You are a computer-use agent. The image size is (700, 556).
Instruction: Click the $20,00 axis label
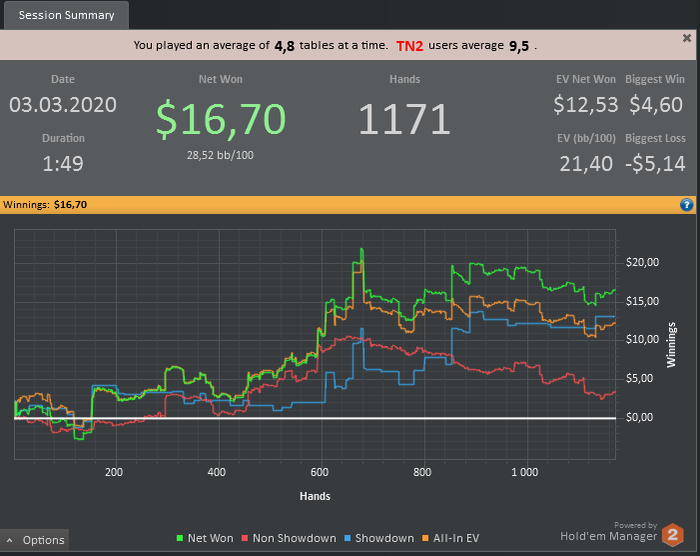coord(642,262)
